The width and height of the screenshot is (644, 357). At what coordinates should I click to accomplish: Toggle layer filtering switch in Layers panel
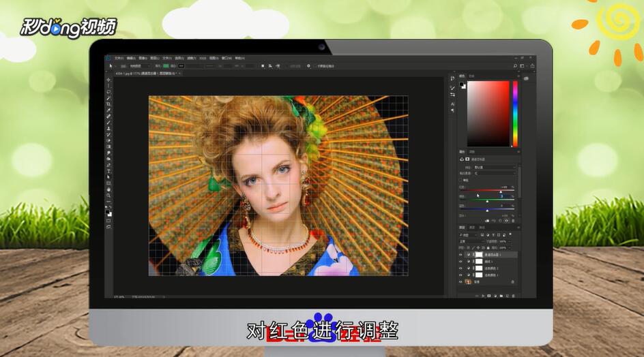pyautogui.click(x=510, y=234)
